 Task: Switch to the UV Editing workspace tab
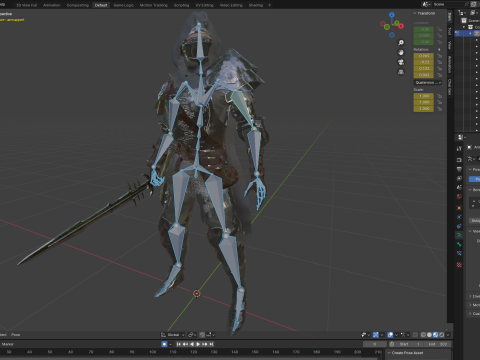pos(205,5)
